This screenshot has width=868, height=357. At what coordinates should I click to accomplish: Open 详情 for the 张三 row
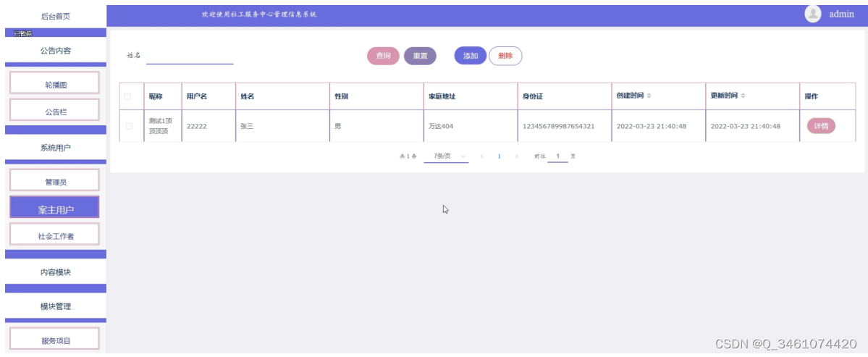pos(821,126)
